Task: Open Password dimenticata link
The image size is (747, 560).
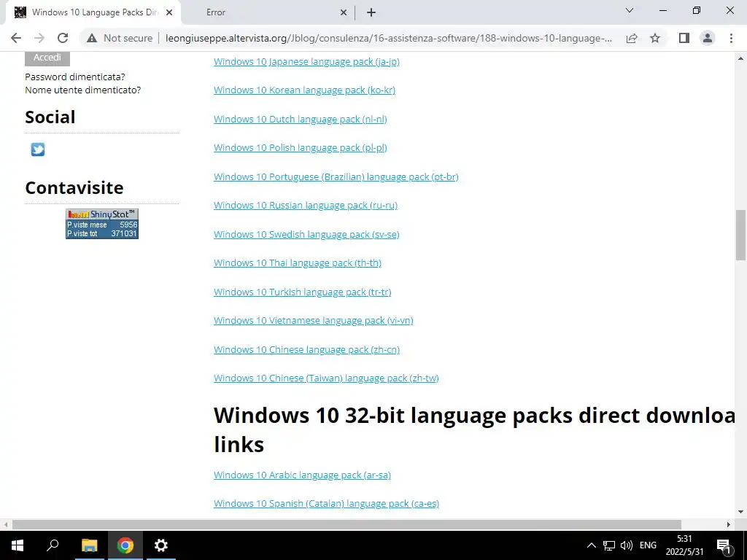Action: [75, 77]
